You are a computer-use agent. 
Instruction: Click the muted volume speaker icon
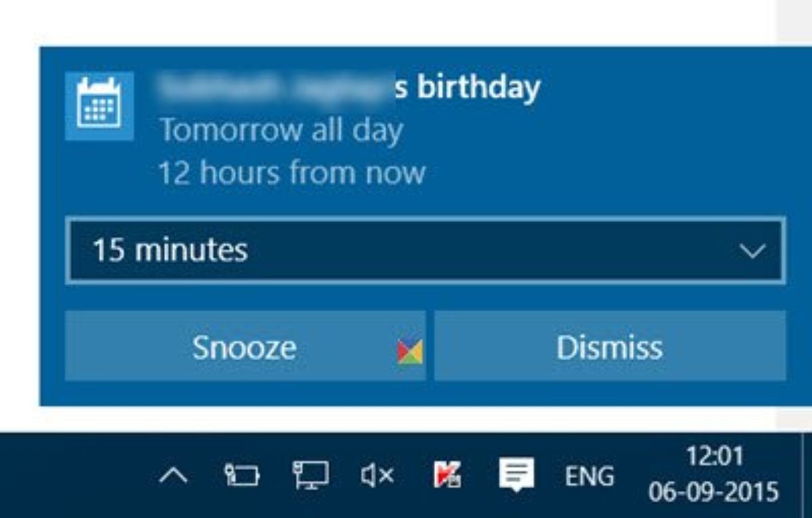coord(377,476)
